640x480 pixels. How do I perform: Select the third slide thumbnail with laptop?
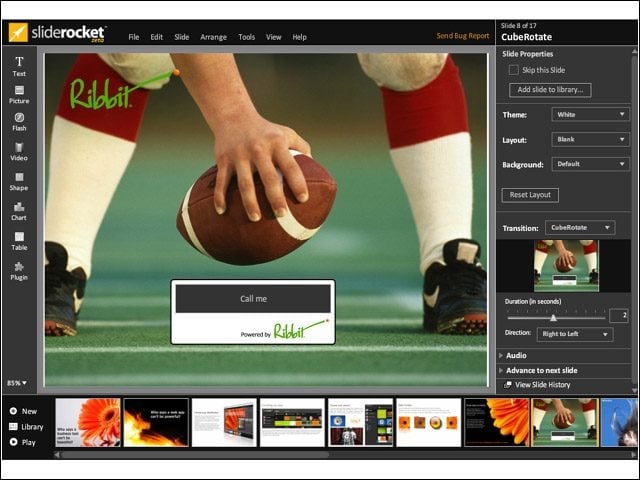click(x=224, y=422)
